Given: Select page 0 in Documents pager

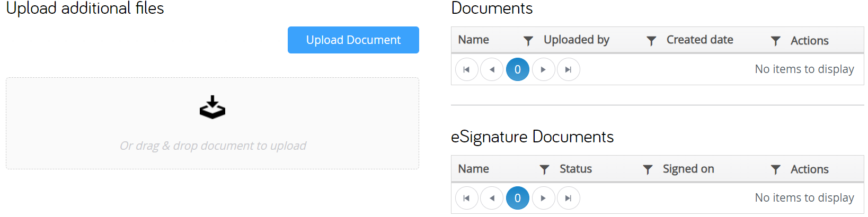Looking at the screenshot, I should point(518,69).
